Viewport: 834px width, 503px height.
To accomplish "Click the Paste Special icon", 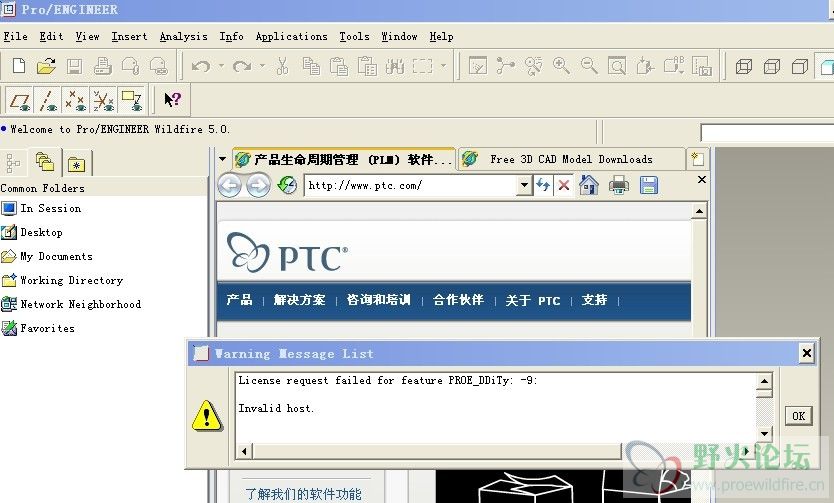I will pos(367,66).
